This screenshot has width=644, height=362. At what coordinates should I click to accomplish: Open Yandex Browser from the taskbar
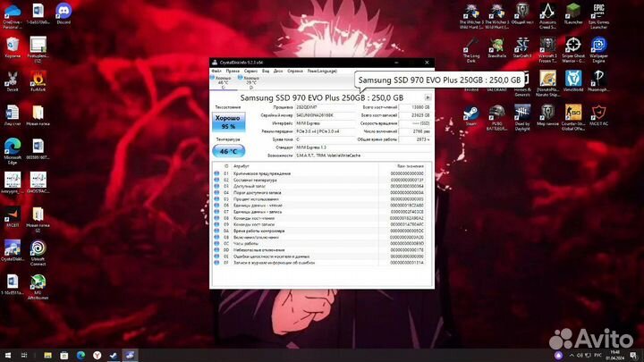[97, 355]
